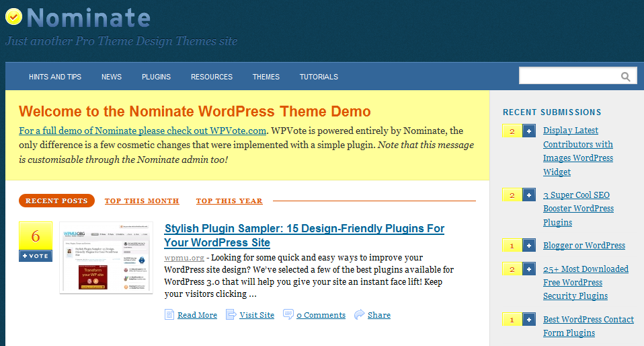Click the +Vote button under 6
Viewport: 644px width, 346px height.
(x=36, y=256)
